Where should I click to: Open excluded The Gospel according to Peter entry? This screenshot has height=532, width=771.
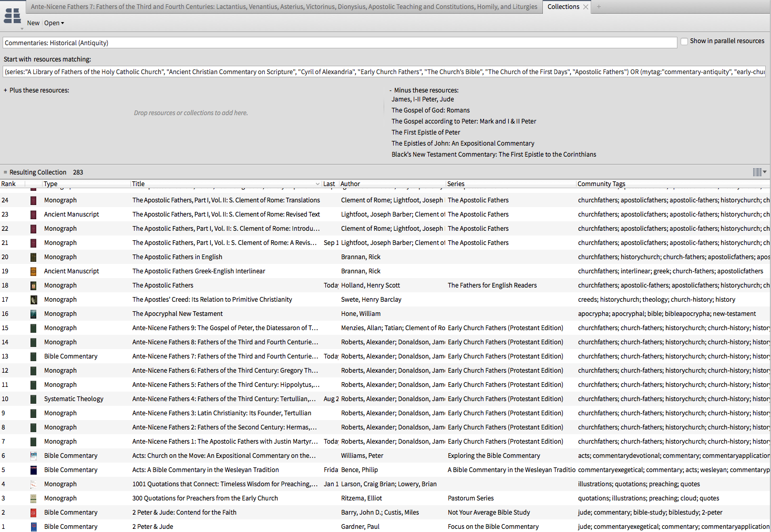point(464,121)
